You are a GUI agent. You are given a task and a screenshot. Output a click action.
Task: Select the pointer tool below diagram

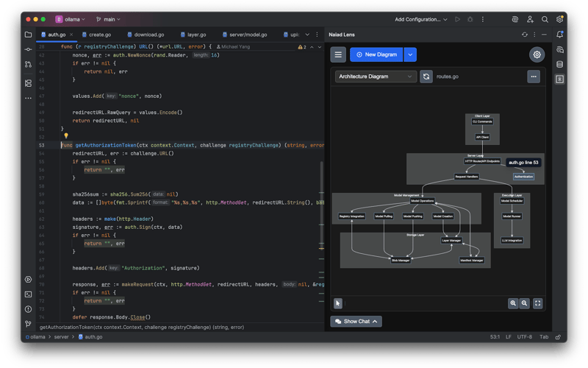338,302
